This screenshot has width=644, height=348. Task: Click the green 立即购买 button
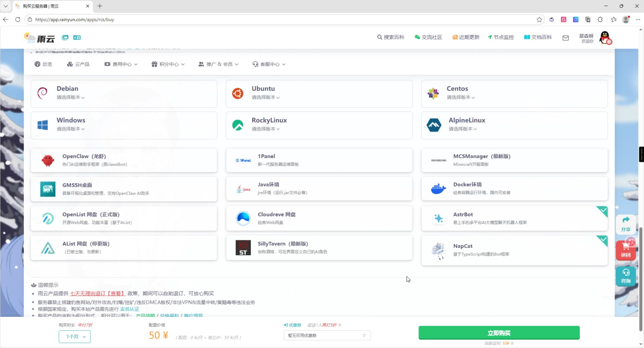(499, 333)
